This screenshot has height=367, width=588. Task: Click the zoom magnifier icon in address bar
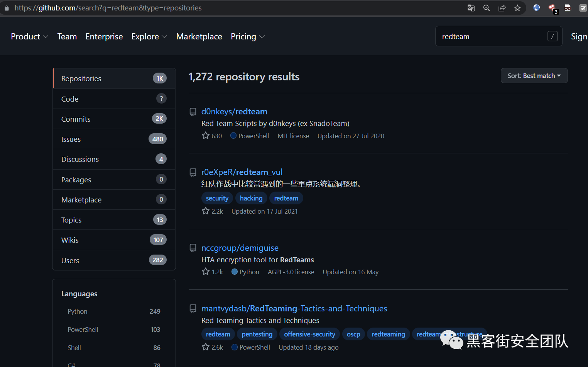point(487,8)
